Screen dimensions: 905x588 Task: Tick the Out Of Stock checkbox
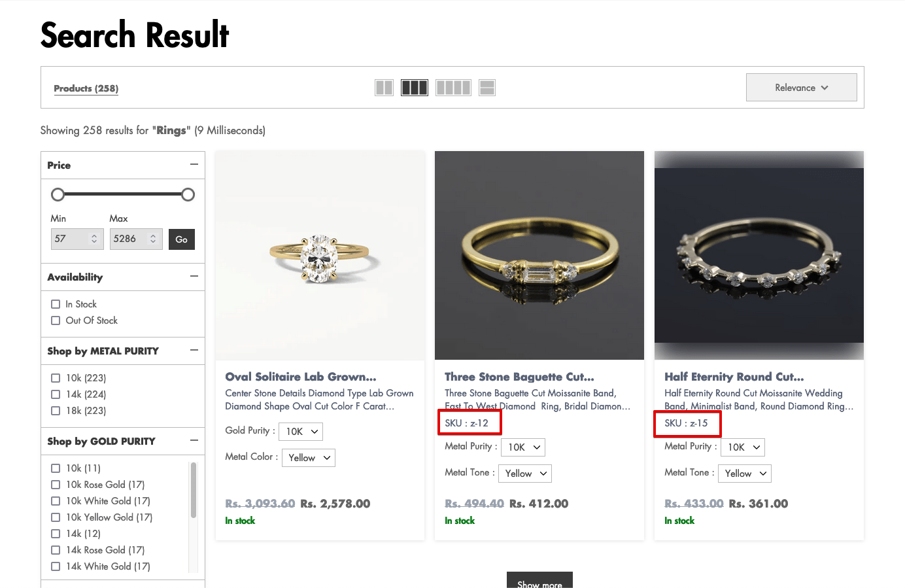[x=56, y=320]
